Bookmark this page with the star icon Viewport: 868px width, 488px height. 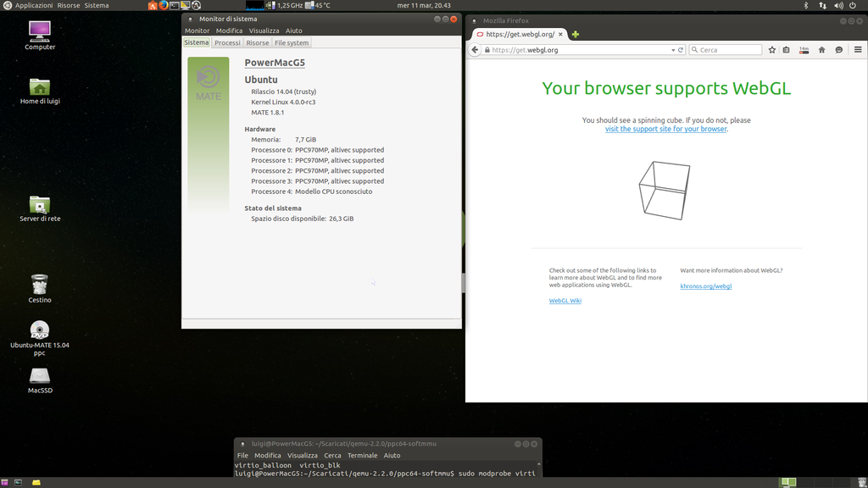(x=772, y=50)
